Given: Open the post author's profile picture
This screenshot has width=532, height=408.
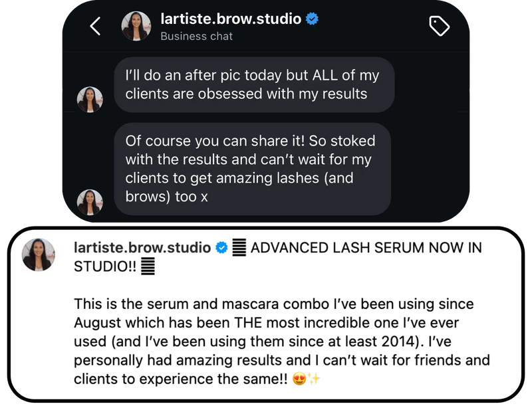Looking at the screenshot, I should (39, 255).
